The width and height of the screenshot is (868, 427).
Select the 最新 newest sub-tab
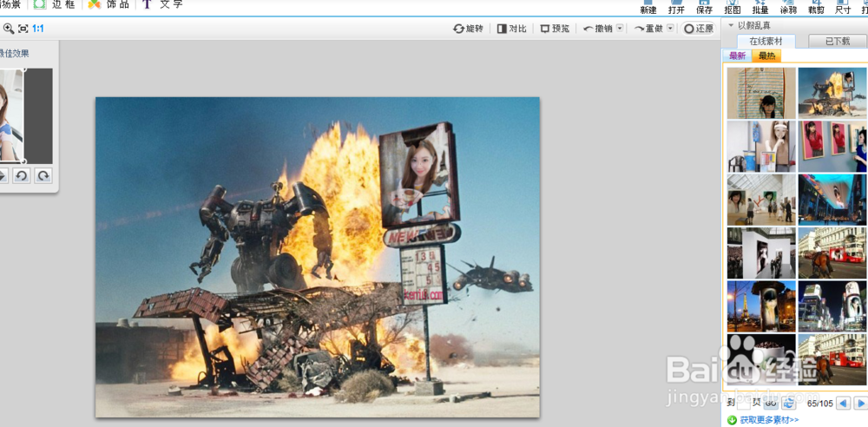click(x=737, y=56)
